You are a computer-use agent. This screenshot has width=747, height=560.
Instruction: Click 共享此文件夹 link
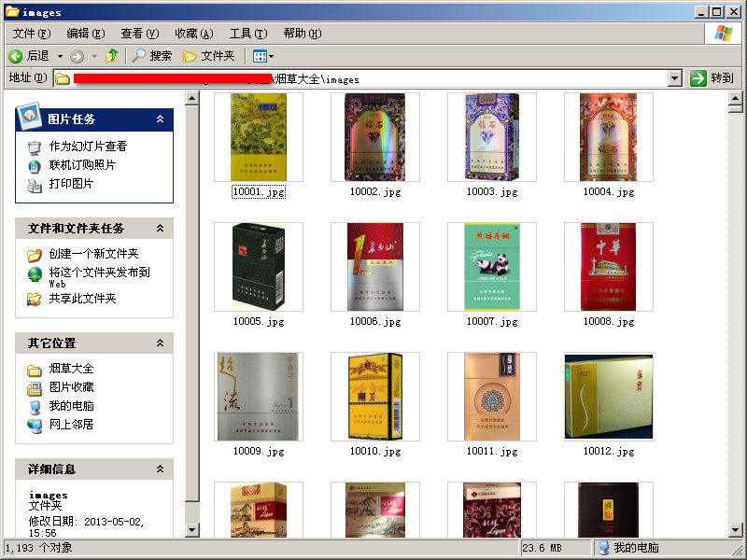point(82,299)
